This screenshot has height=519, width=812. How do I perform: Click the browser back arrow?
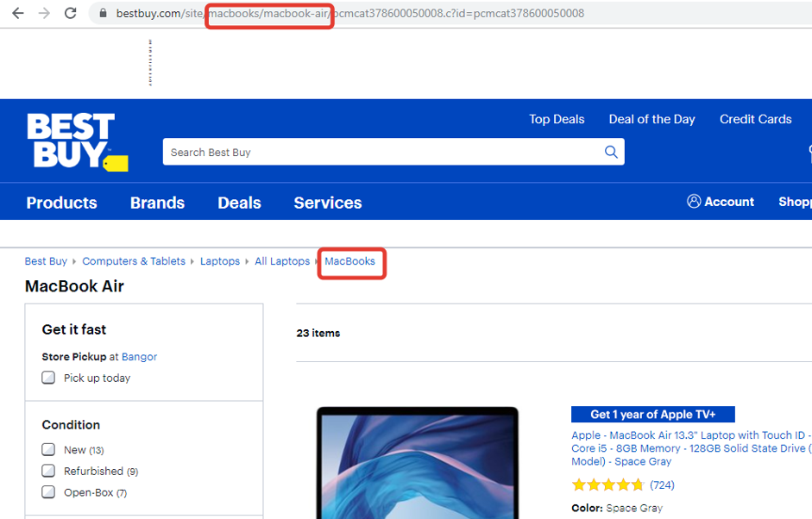[x=18, y=13]
